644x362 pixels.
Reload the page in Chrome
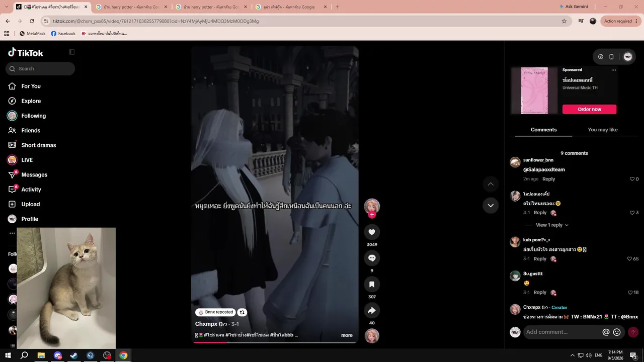[x=32, y=21]
